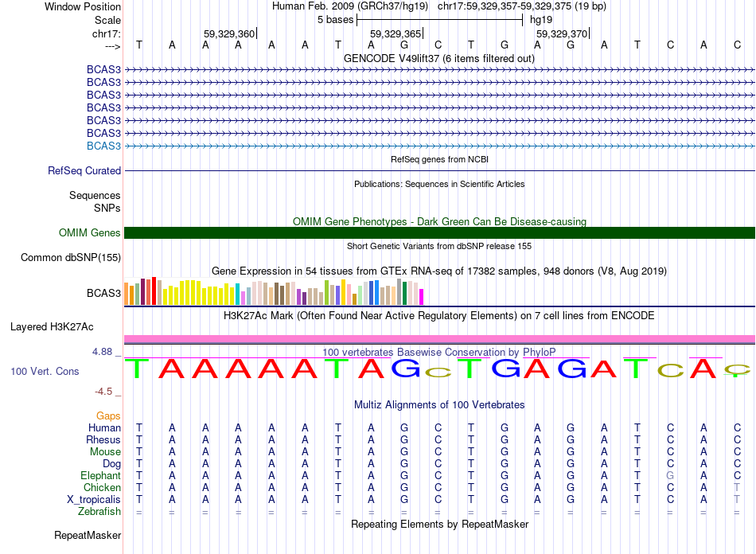Click the Publications: Sequences in Scientific Articles title
This screenshot has width=756, height=554.
click(x=439, y=184)
